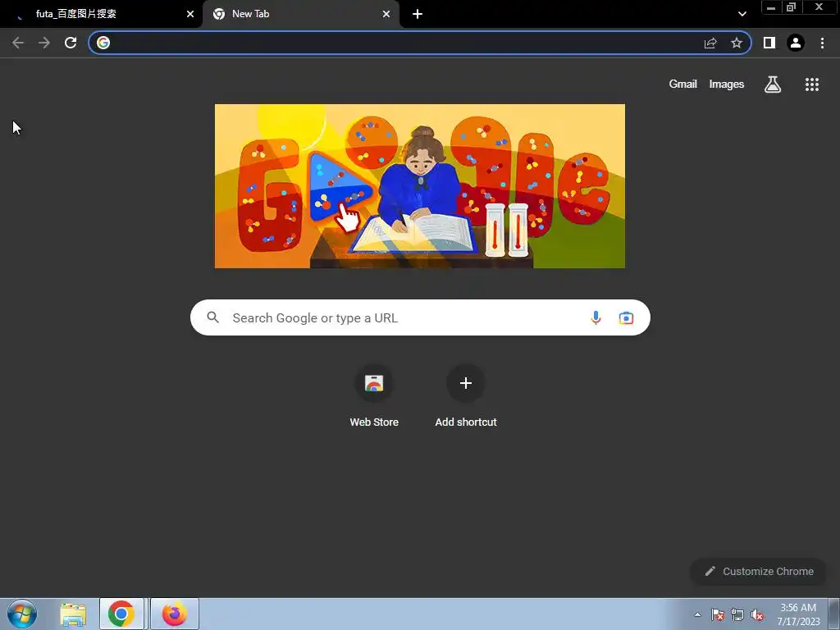Click the network status tray icon
Screen dimensions: 840x630
coord(737,614)
